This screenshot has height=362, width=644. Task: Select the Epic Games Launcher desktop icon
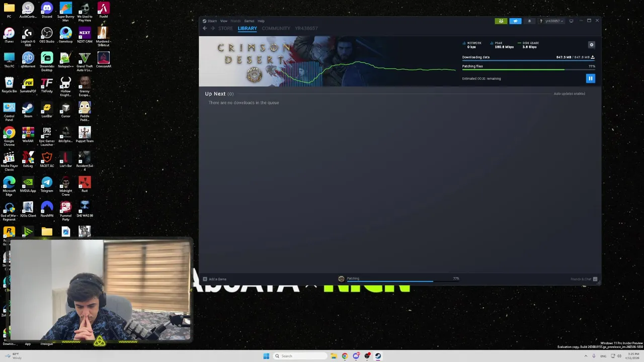click(47, 136)
